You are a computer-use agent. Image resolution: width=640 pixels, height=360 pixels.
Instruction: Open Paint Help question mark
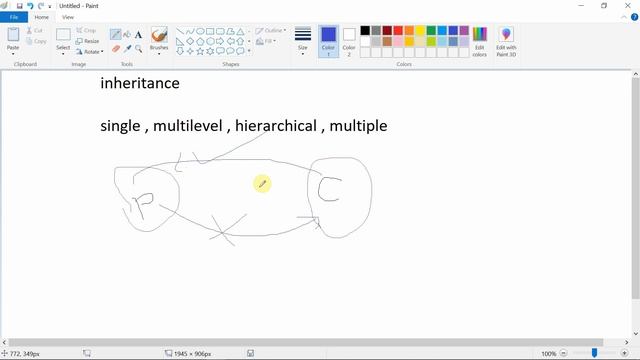634,17
